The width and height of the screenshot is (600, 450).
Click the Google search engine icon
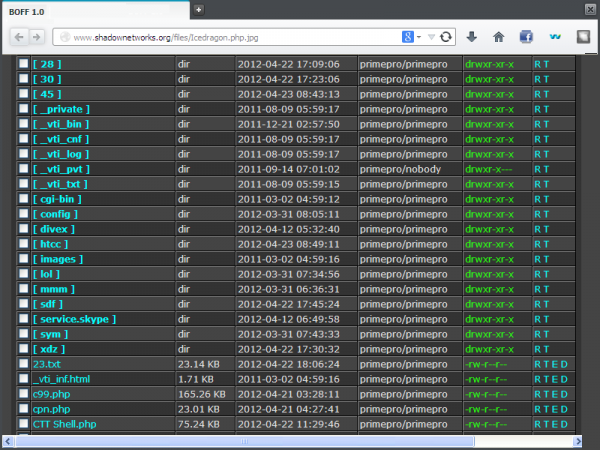408,37
